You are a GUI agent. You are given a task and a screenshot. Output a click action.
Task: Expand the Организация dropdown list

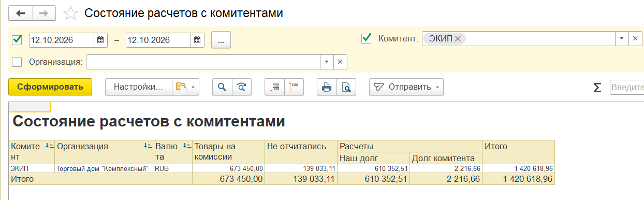(327, 62)
